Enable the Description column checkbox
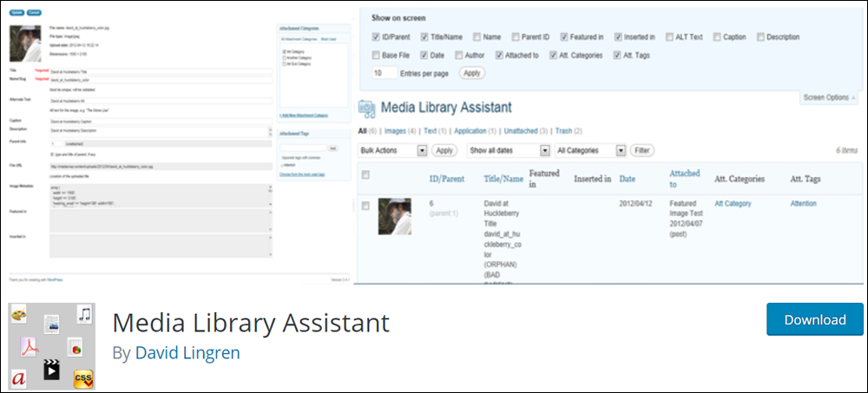This screenshot has width=868, height=393. [760, 37]
